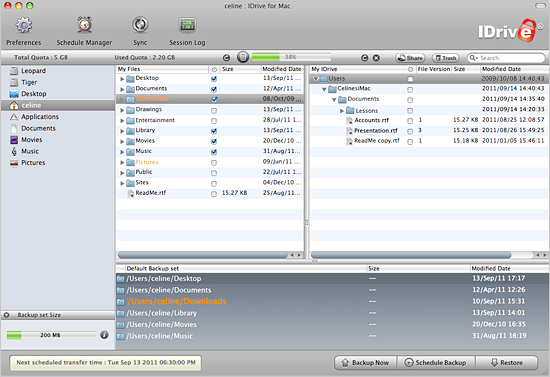Screen dimensions: 550x377
Task: Open the Session Log icon
Action: 188,25
